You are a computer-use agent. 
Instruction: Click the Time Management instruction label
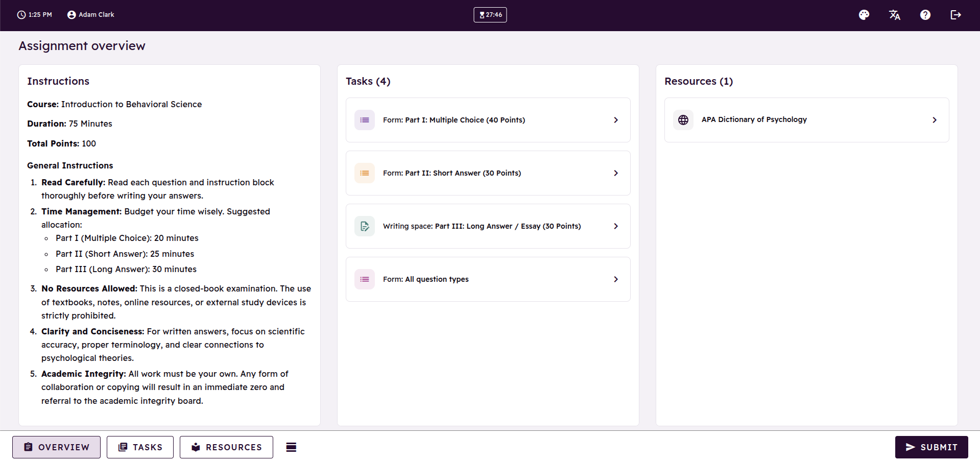[82, 211]
